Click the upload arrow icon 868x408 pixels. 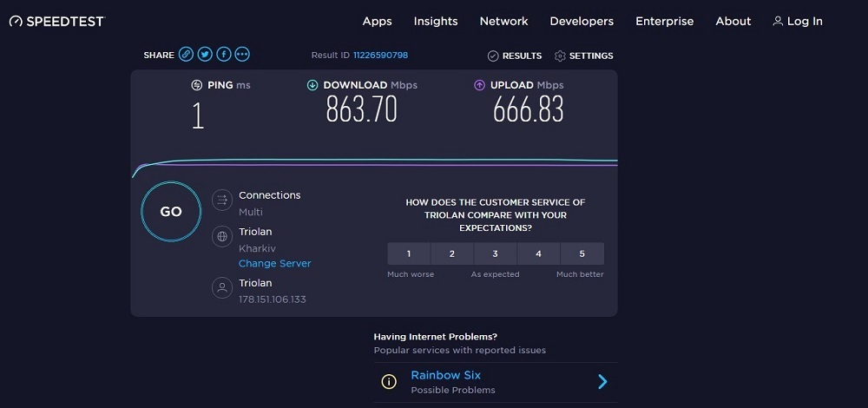(479, 85)
